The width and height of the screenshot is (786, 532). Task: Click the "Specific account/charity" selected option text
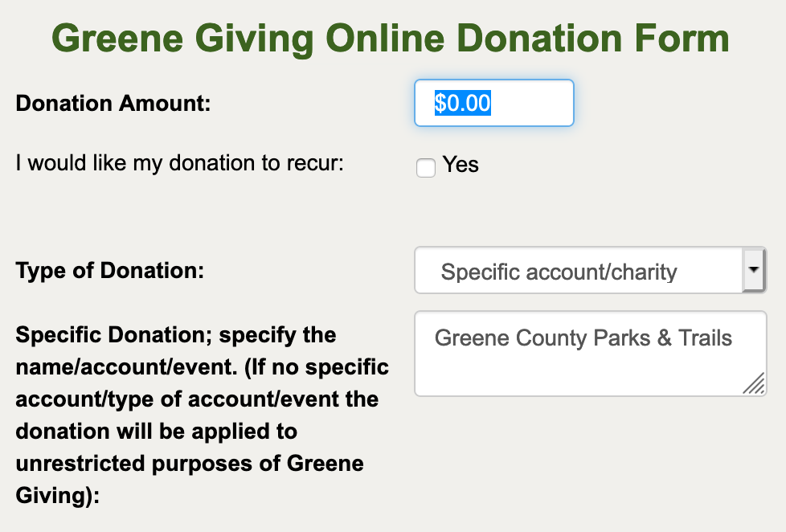559,272
